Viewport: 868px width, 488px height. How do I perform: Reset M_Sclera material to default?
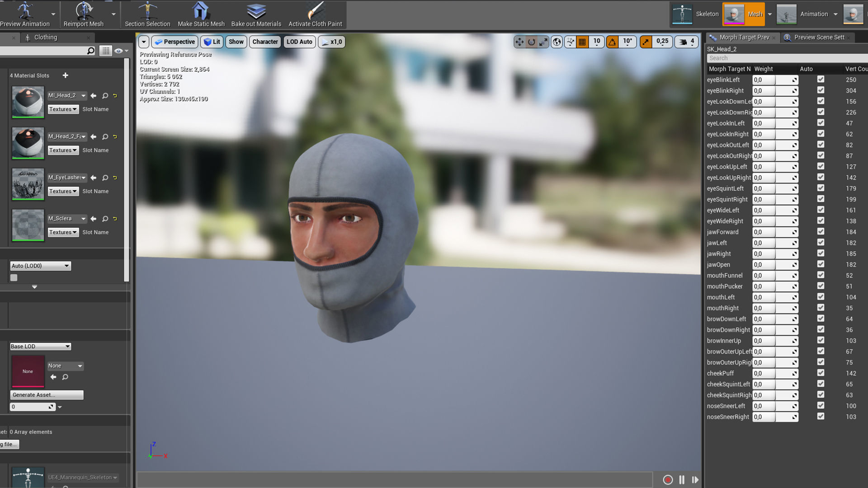click(x=115, y=219)
